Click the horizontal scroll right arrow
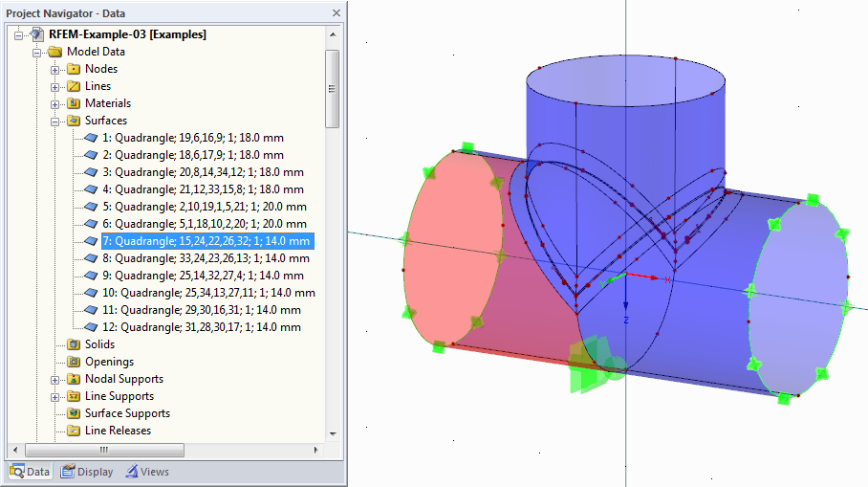 tap(316, 450)
